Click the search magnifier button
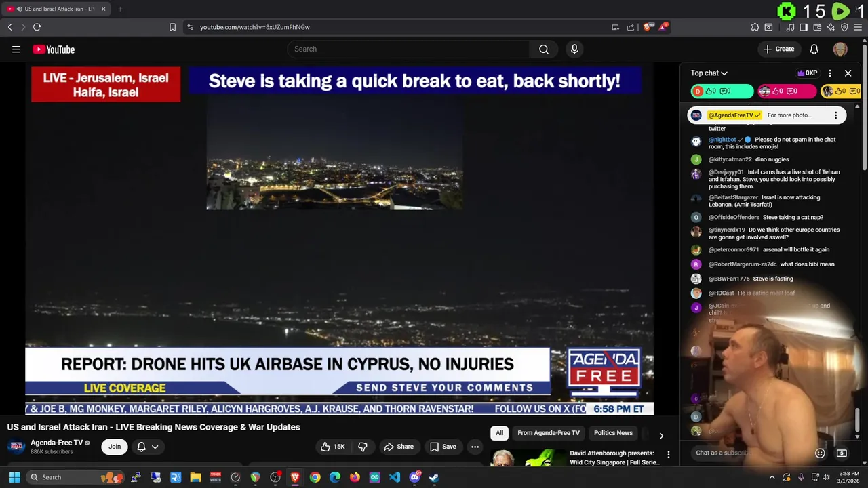The image size is (868, 488). (x=543, y=49)
